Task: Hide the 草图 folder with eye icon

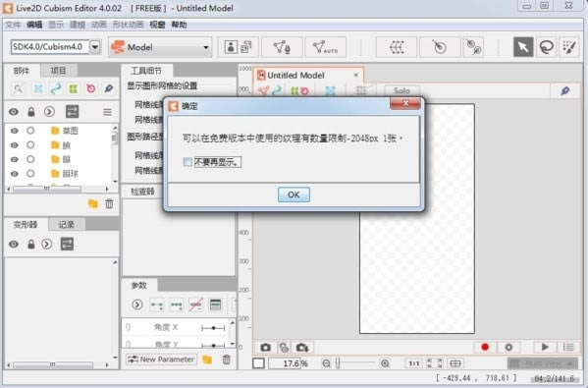Action: [x=15, y=131]
